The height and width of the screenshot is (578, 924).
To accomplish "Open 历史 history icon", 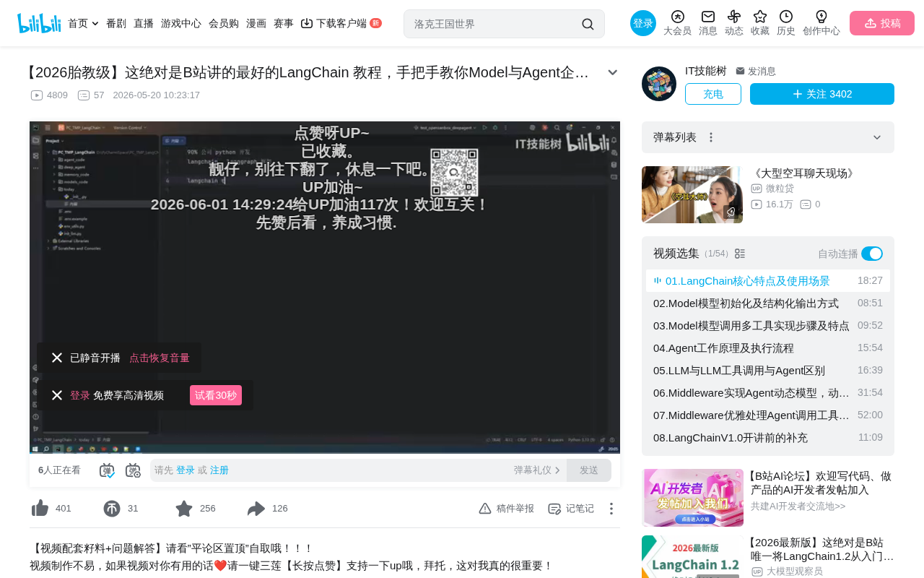I will click(x=786, y=17).
